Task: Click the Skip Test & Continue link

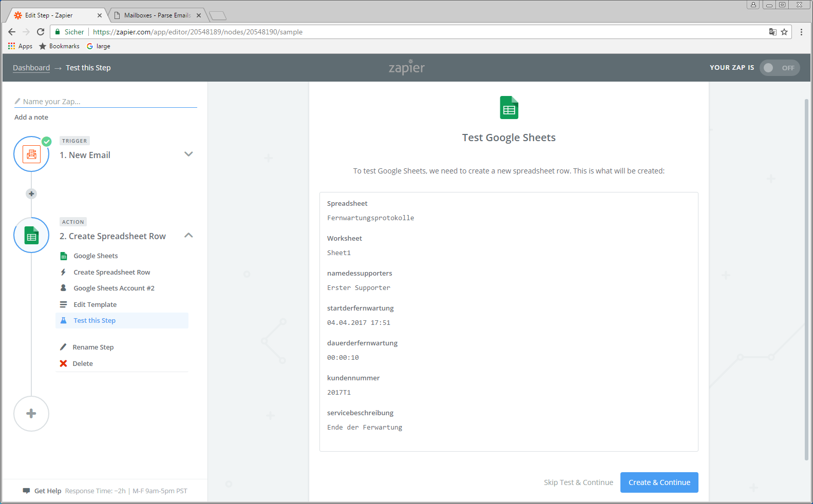Action: click(x=578, y=482)
